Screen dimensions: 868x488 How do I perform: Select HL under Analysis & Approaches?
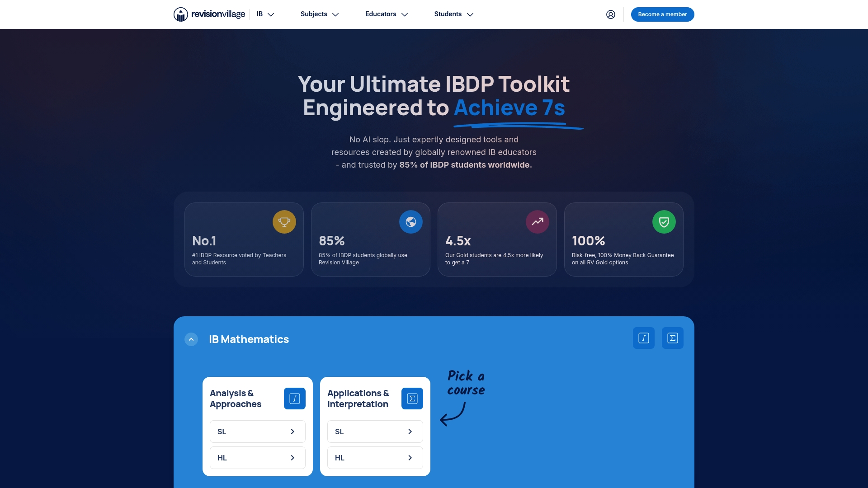point(258,458)
